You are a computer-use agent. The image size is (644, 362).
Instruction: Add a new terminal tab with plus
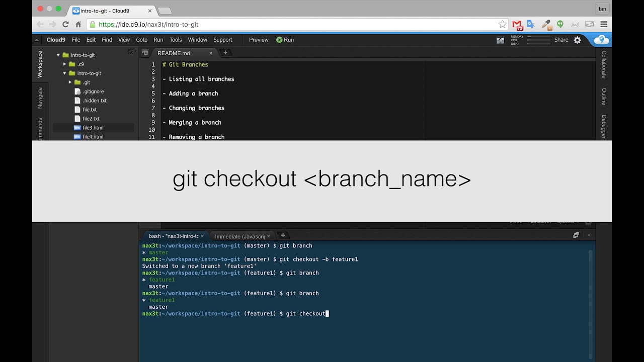pyautogui.click(x=283, y=235)
